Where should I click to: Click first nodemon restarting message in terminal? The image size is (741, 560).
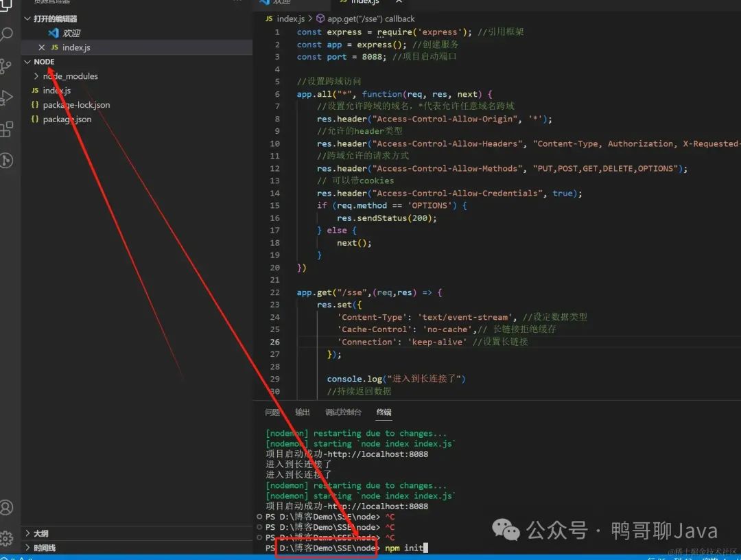click(x=356, y=433)
